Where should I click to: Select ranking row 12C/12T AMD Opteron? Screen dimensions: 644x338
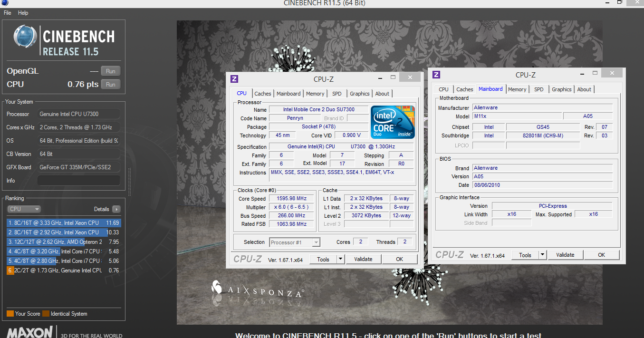coord(64,241)
